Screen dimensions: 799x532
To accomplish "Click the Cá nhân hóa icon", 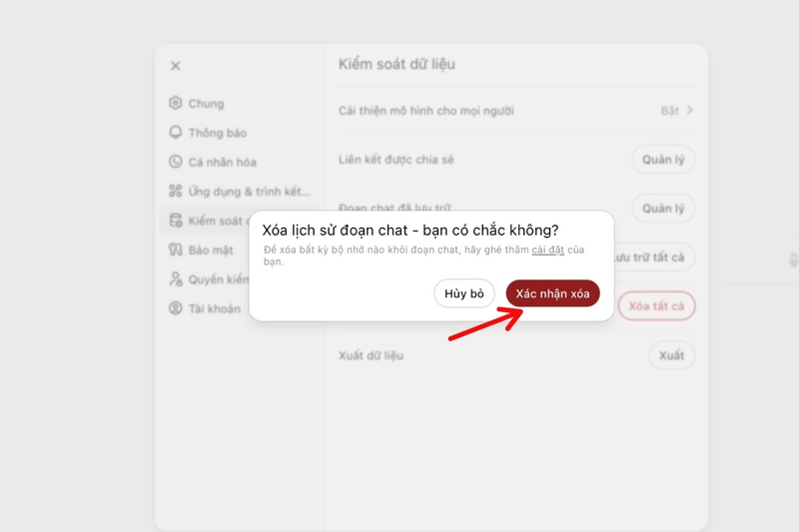I will click(176, 162).
